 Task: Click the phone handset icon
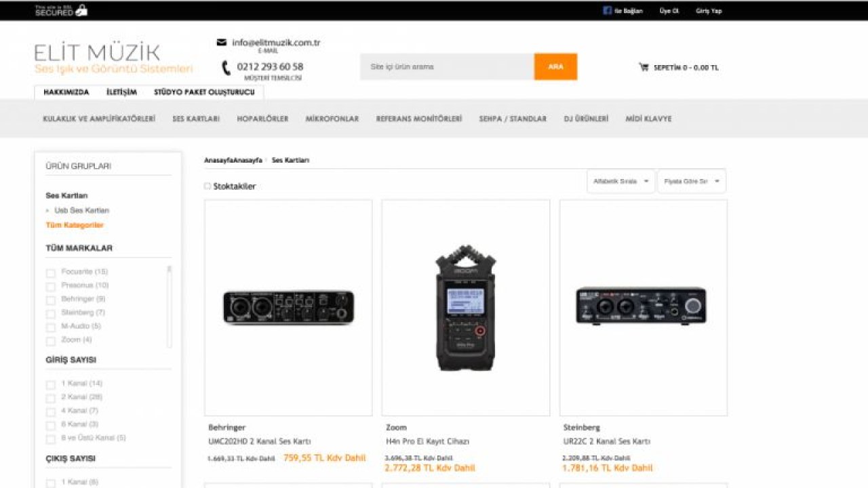click(x=226, y=68)
